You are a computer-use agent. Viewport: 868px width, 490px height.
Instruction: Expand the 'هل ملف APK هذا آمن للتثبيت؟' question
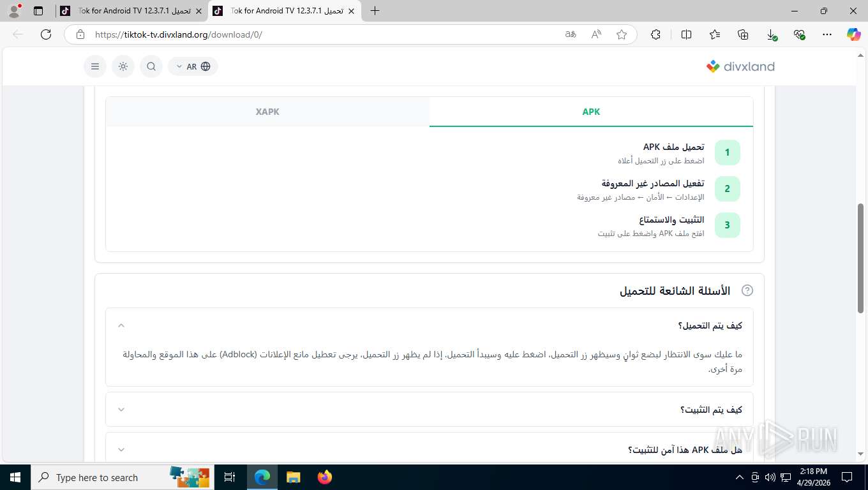(430, 450)
